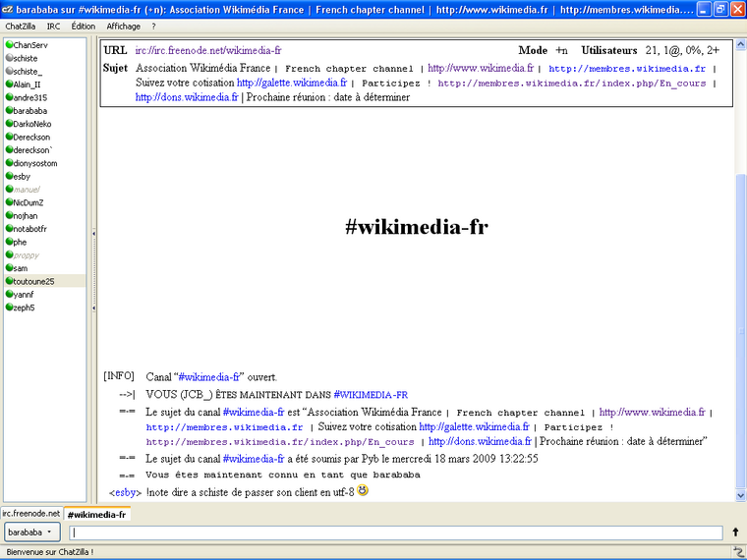The height and width of the screenshot is (560, 747).
Task: Select user zeph5 in the list
Action: click(x=45, y=308)
